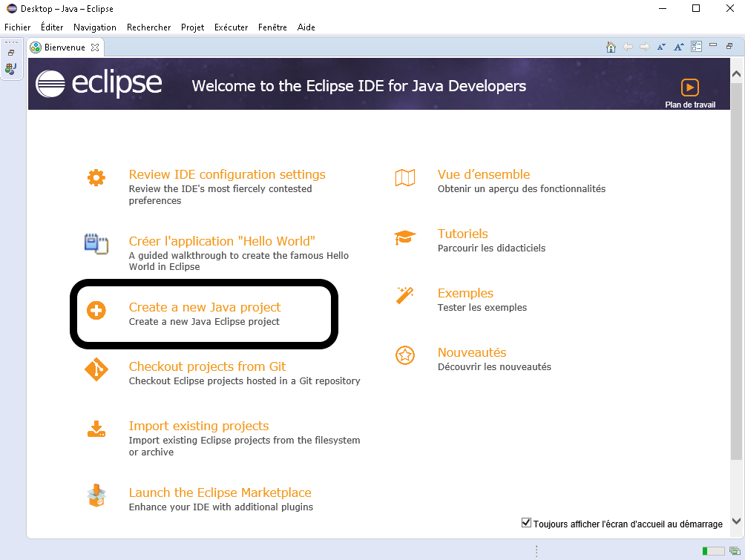Click the reduce font size icon
This screenshot has width=745, height=560.
(662, 47)
